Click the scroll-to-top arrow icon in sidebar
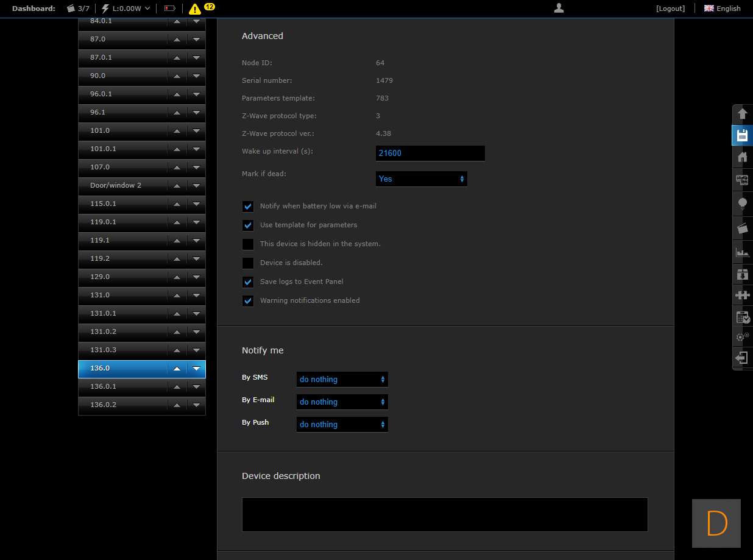 click(742, 114)
